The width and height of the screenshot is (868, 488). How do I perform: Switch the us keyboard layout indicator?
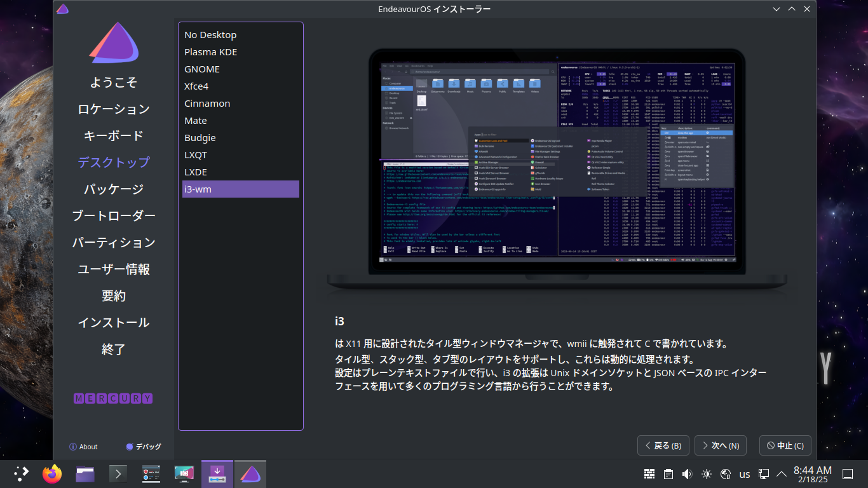[x=744, y=474]
